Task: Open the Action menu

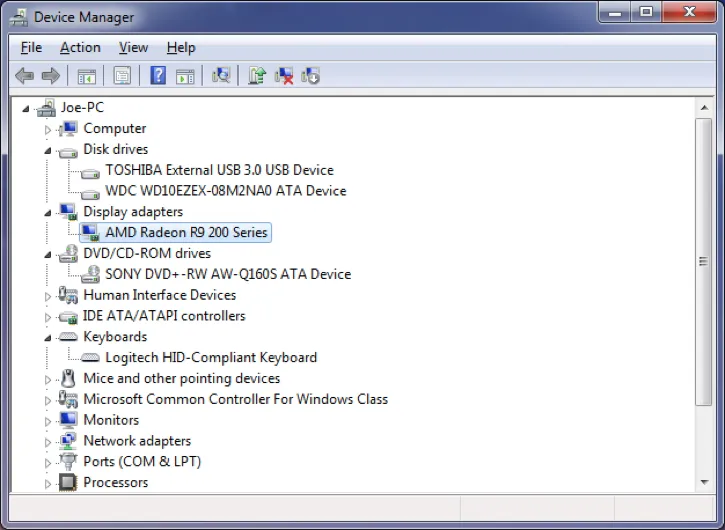Action: pos(80,47)
